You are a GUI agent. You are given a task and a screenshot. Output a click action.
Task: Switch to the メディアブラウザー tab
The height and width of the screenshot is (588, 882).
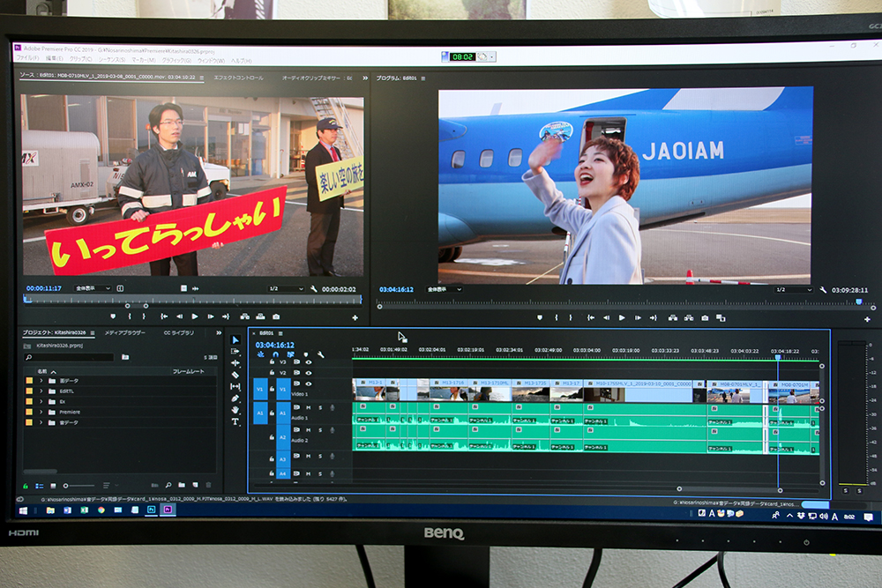125,332
